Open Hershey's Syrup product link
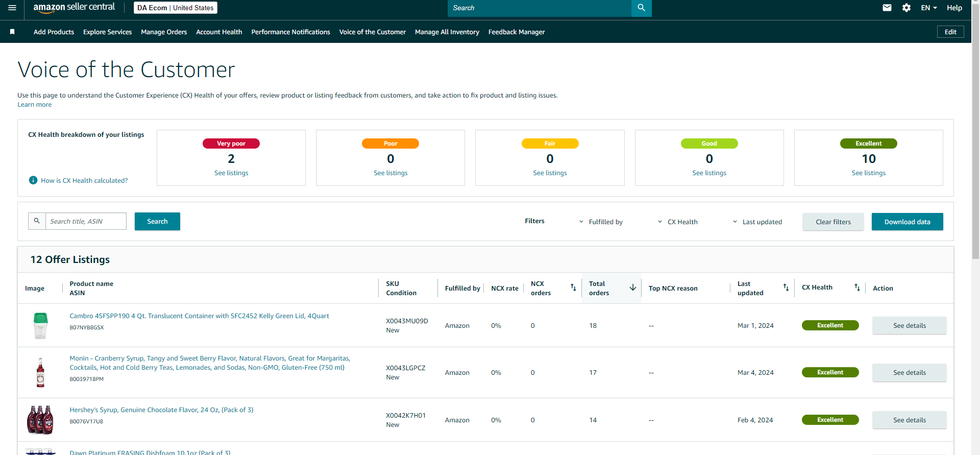The height and width of the screenshot is (455, 980). point(161,410)
